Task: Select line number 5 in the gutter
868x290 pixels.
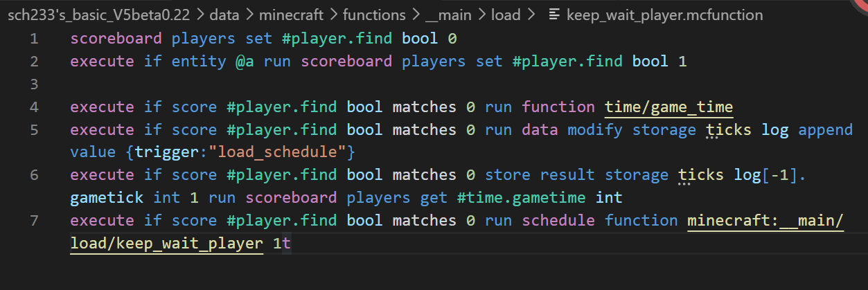Action: [34, 129]
